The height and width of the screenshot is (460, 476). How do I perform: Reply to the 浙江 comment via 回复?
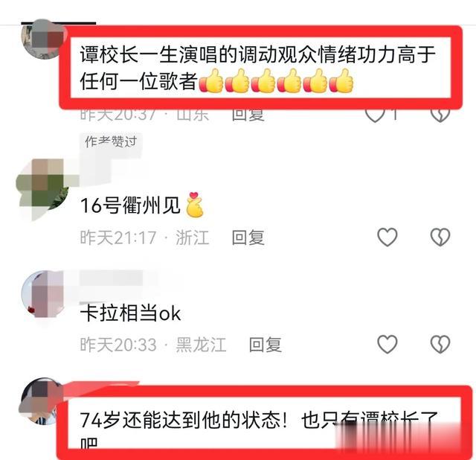pos(248,237)
